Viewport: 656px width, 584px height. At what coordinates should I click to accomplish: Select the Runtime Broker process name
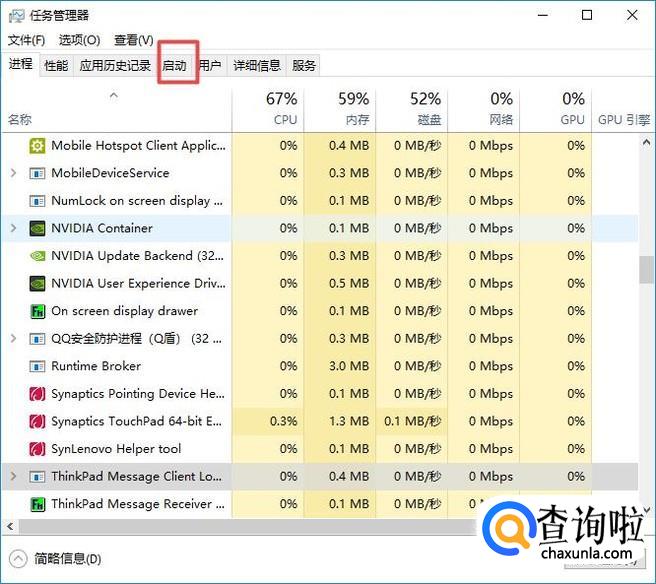96,366
